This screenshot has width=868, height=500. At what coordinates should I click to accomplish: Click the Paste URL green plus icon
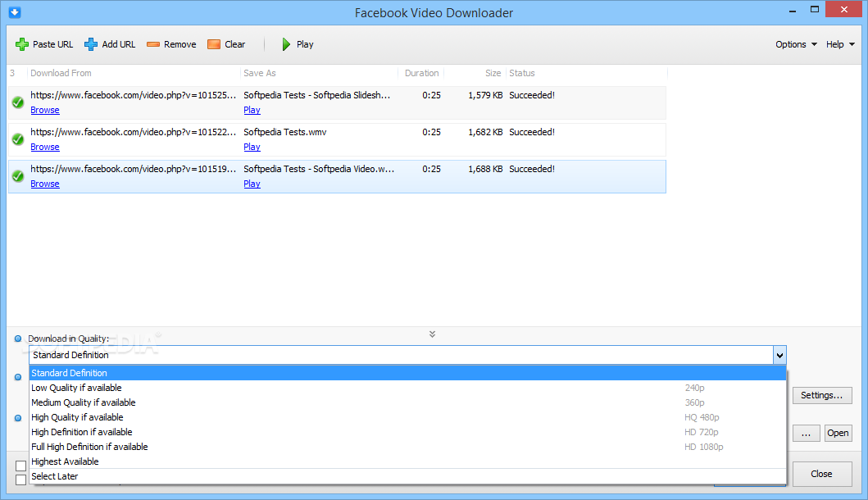click(22, 44)
